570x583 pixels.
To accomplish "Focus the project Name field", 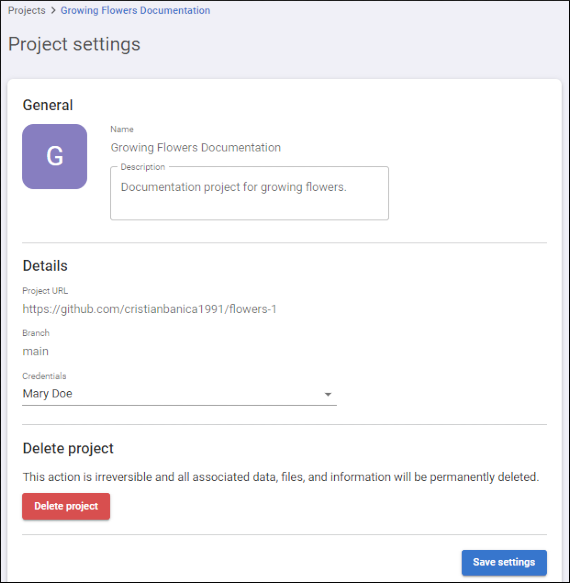I will click(196, 148).
